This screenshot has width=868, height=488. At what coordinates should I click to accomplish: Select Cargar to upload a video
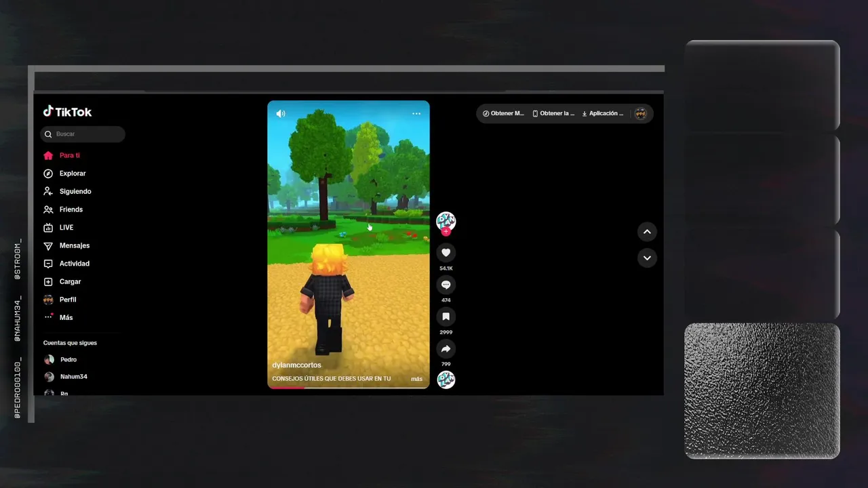[70, 281]
